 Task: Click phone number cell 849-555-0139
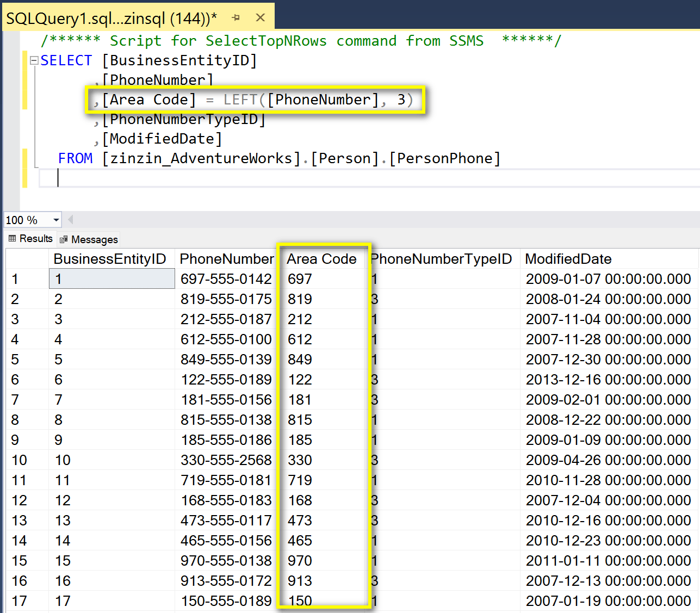point(226,360)
